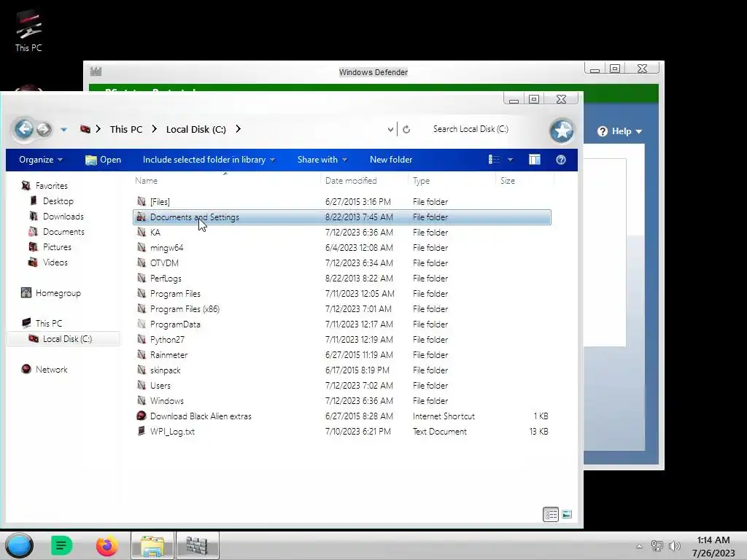Image resolution: width=747 pixels, height=560 pixels.
Task: Click the Network icon in navigation pane
Action: point(26,369)
